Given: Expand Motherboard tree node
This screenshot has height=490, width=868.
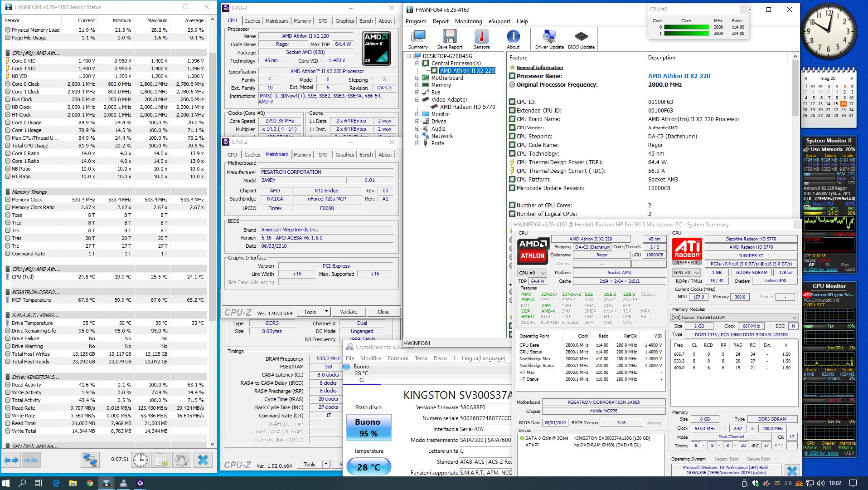Looking at the screenshot, I should [417, 78].
